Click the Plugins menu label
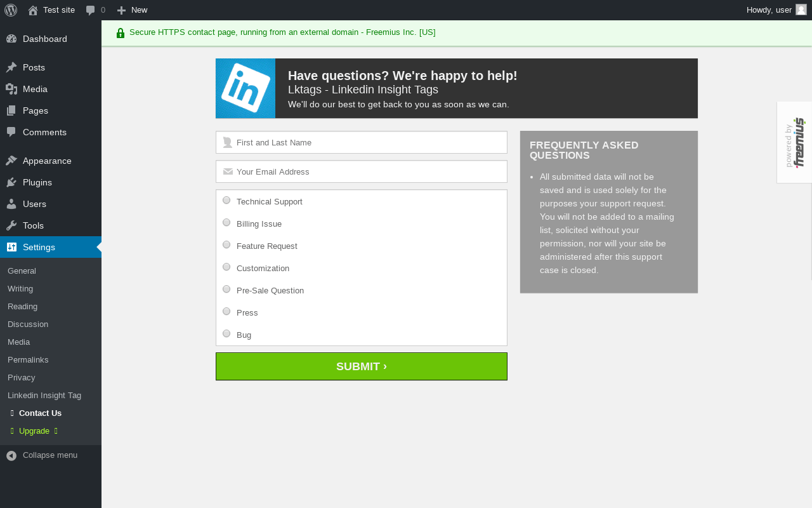Viewport: 812px width, 508px height. [37, 182]
